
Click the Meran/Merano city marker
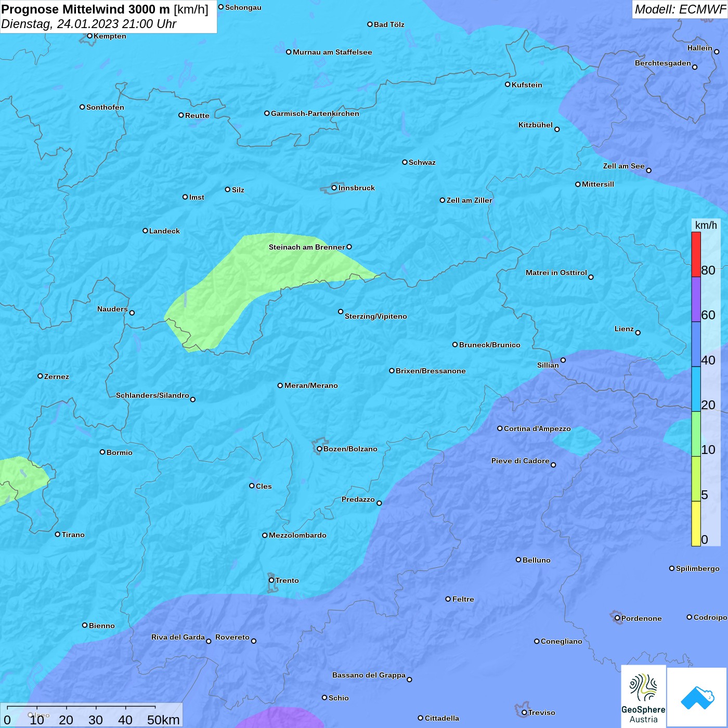pyautogui.click(x=280, y=385)
